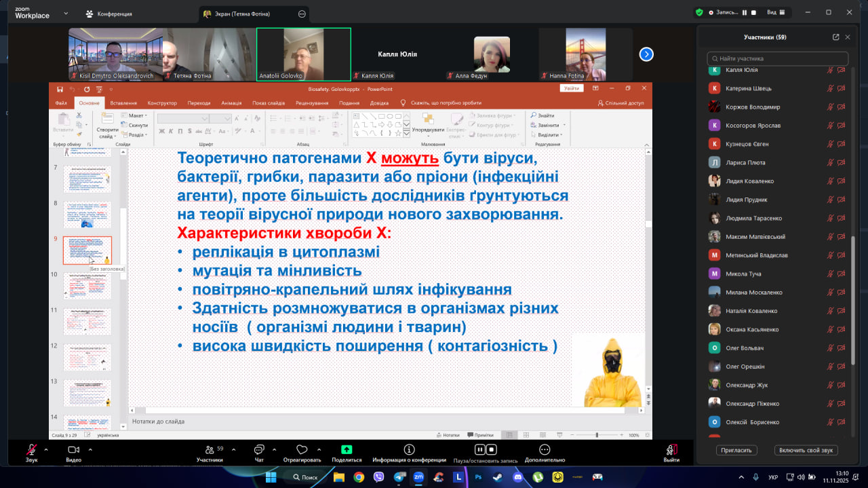Expand audio options arrow next to Звук
Image resolution: width=868 pixels, height=488 pixels.
(x=46, y=449)
